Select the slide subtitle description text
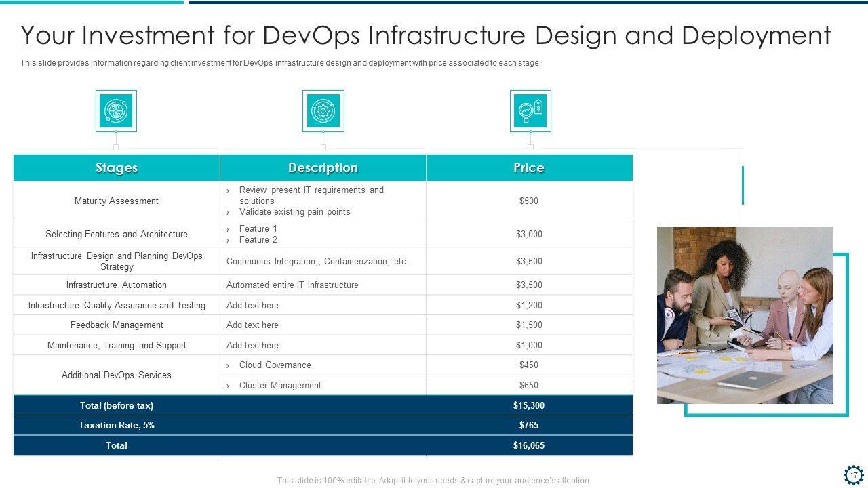Viewport: 868px width, 488px height. [x=281, y=63]
